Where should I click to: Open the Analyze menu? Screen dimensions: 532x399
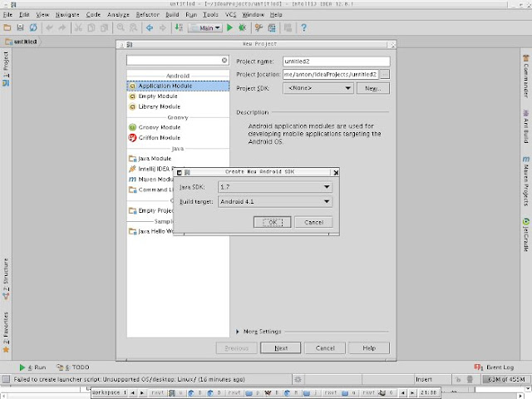click(x=118, y=15)
